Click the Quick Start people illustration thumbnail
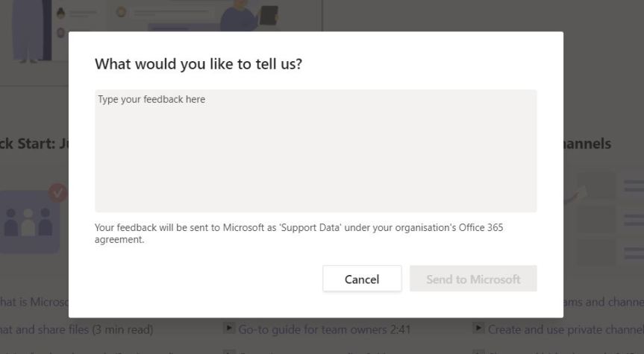This screenshot has width=644, height=354. [x=30, y=221]
